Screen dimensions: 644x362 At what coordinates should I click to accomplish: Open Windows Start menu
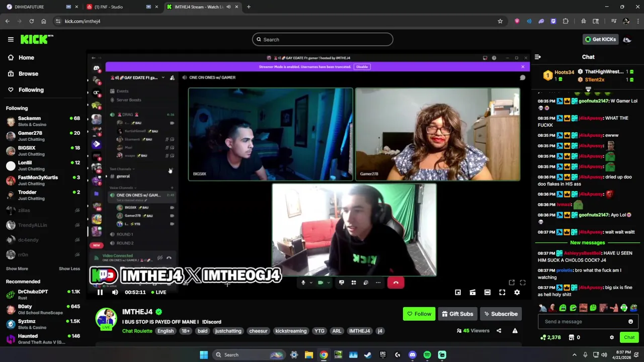[x=204, y=355]
